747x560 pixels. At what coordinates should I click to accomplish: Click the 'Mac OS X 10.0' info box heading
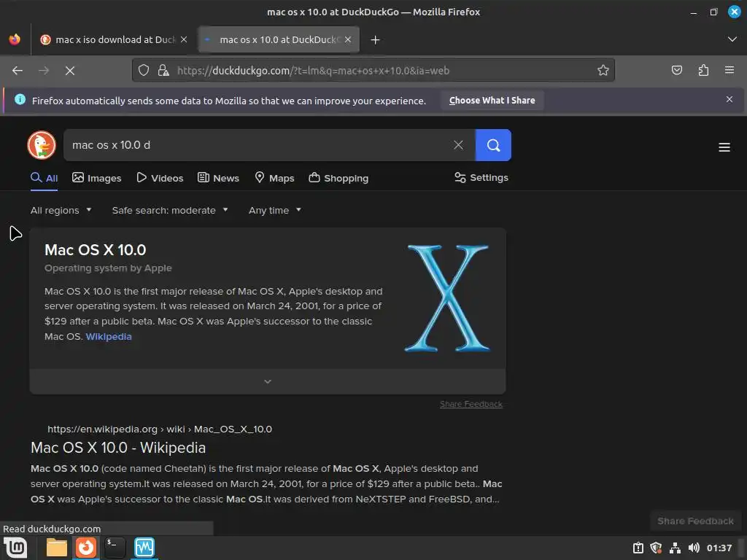click(96, 249)
